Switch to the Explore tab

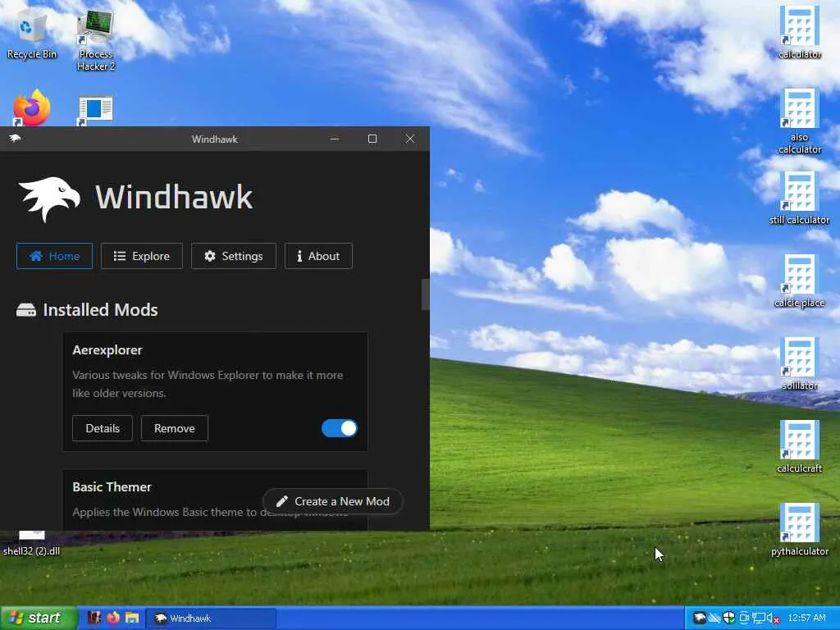[141, 256]
